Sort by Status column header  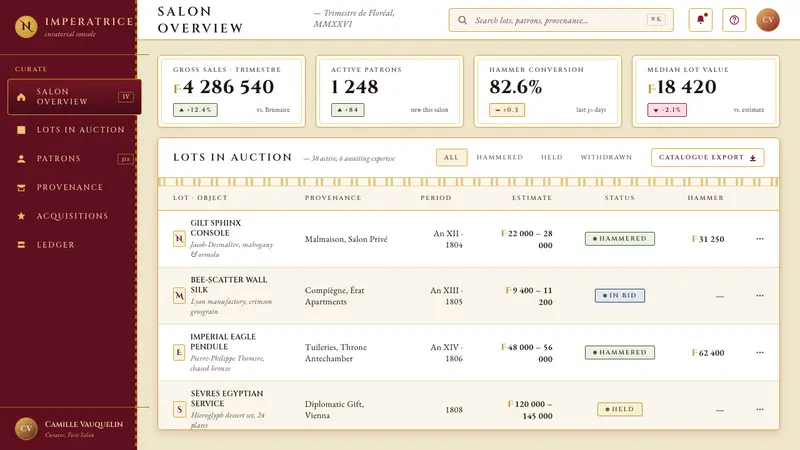click(619, 197)
